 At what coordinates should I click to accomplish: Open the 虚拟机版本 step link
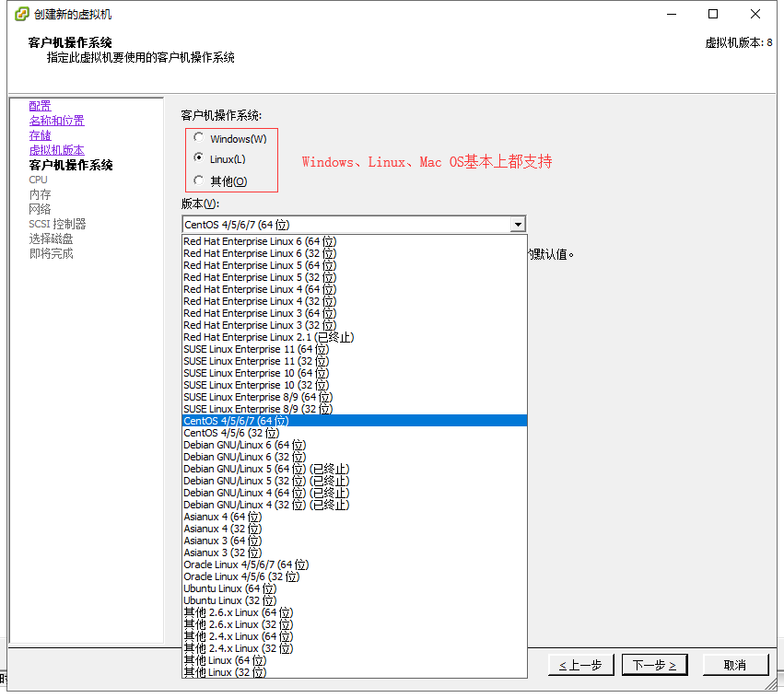(56, 150)
